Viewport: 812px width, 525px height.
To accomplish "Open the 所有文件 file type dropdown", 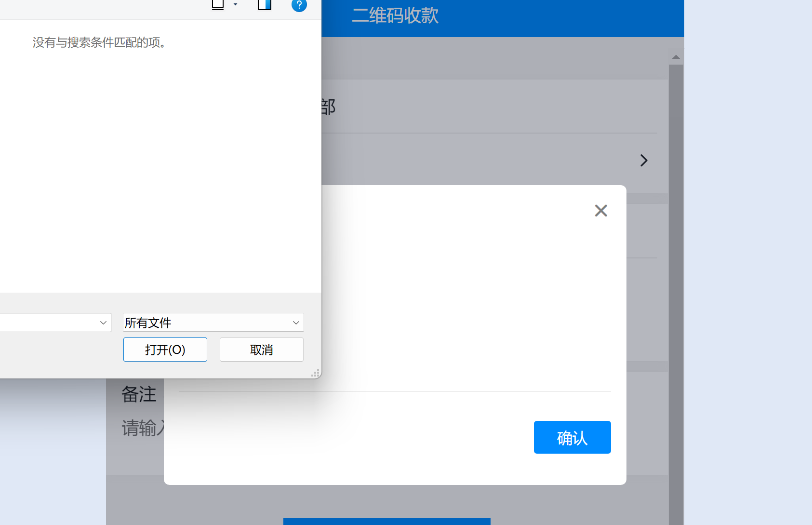I will coord(213,323).
